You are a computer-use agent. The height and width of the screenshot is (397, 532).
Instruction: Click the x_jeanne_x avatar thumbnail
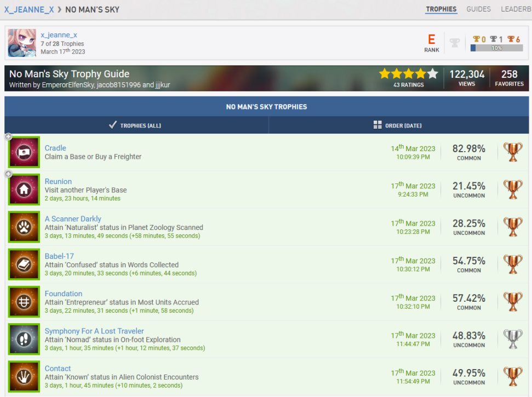pyautogui.click(x=22, y=43)
